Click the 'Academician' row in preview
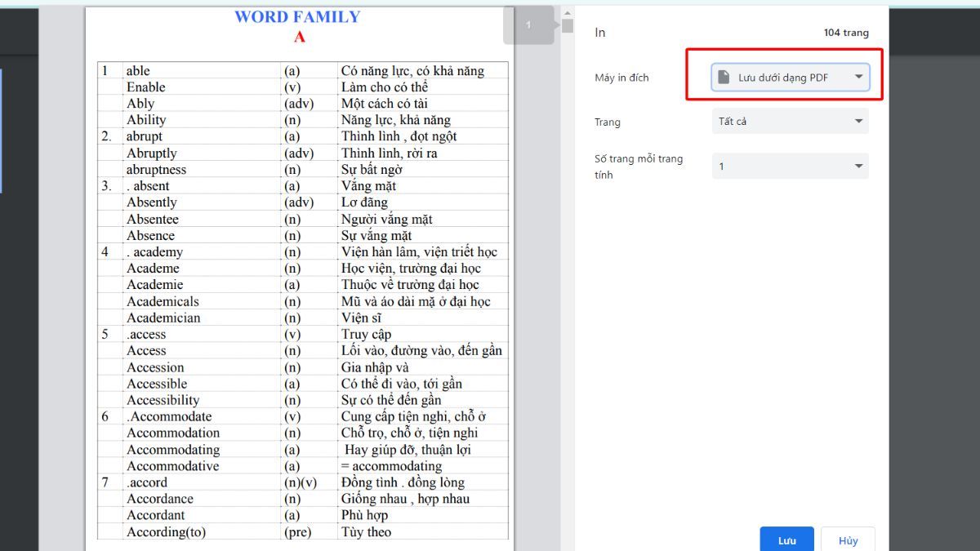Viewport: 980px width, 551px height. point(163,318)
